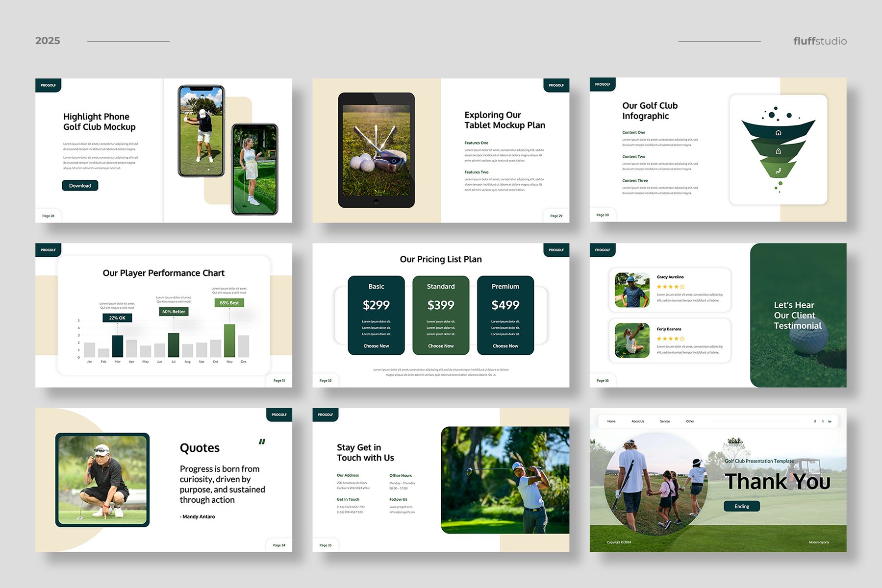This screenshot has width=882, height=588.
Task: Click the home icon in the funnel infographic
Action: coord(778,133)
